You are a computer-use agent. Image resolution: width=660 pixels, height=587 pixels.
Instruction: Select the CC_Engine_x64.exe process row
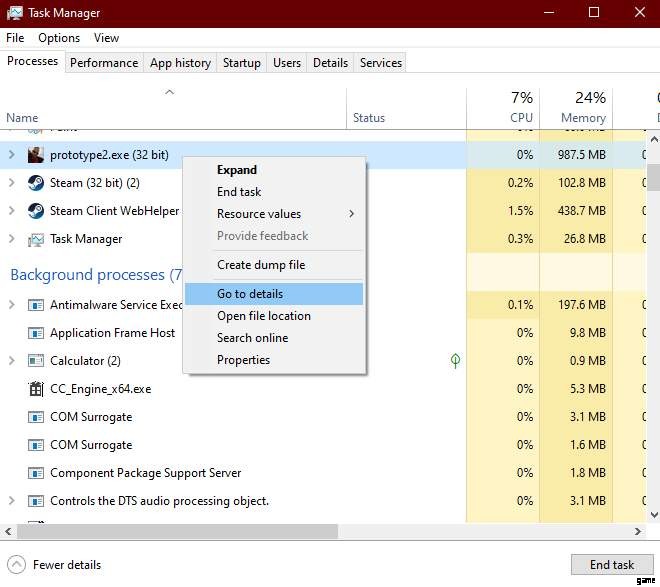[323, 389]
